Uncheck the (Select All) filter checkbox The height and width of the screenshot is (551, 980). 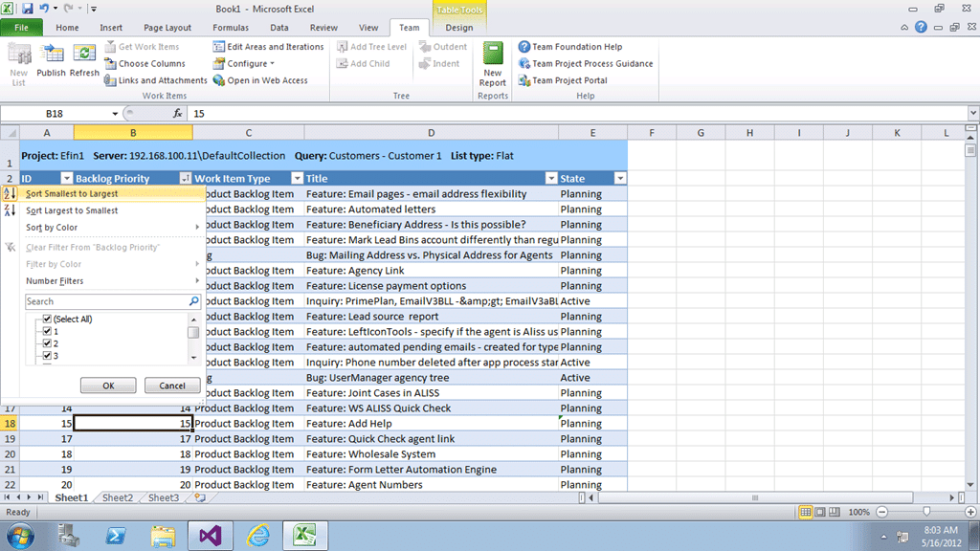point(47,320)
